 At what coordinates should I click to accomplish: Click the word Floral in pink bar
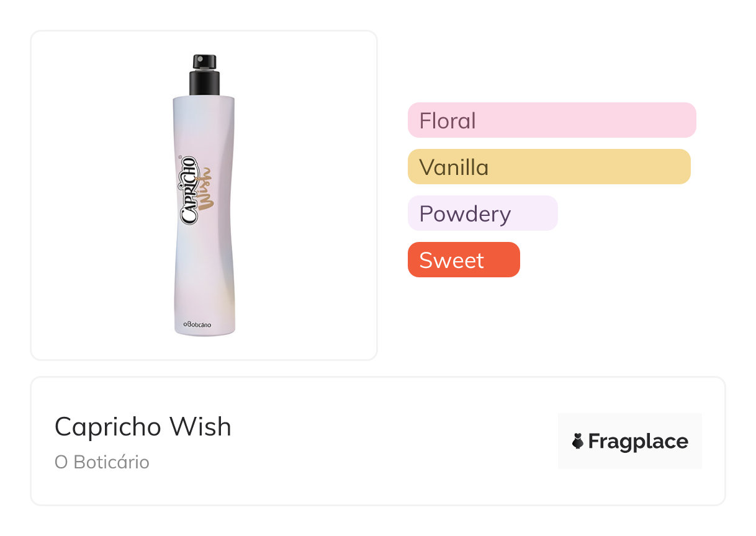[447, 120]
